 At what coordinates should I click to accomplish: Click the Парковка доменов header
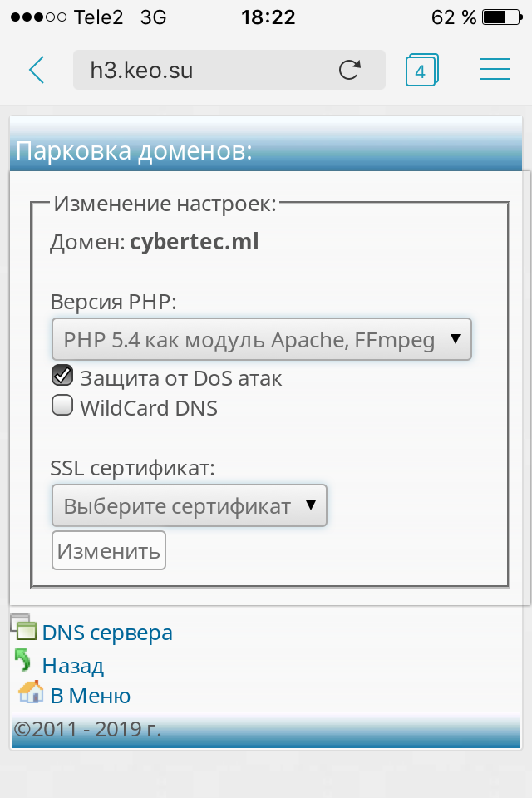coord(134,151)
